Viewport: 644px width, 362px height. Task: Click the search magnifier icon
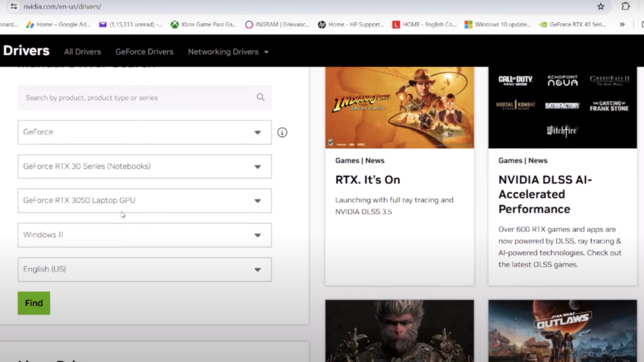pos(261,97)
